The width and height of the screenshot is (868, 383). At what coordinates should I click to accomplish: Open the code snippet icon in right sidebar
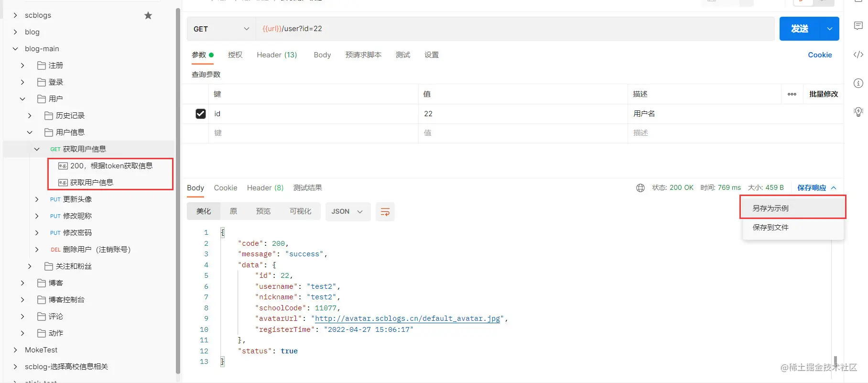pyautogui.click(x=858, y=55)
